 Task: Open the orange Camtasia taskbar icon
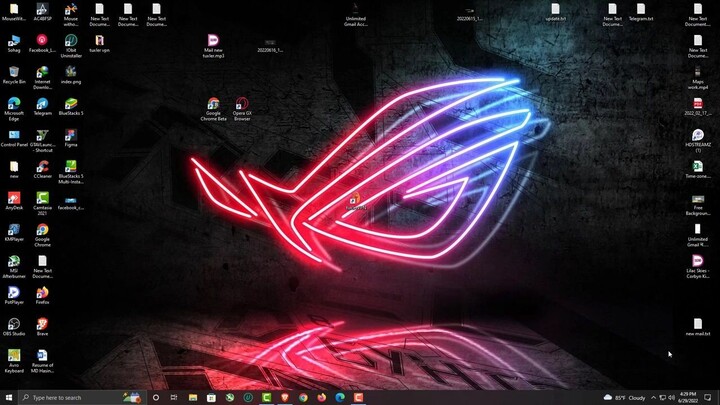click(359, 397)
